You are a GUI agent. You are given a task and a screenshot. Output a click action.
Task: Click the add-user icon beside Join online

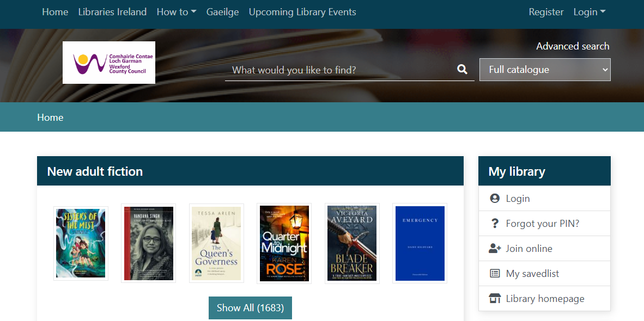(x=495, y=249)
